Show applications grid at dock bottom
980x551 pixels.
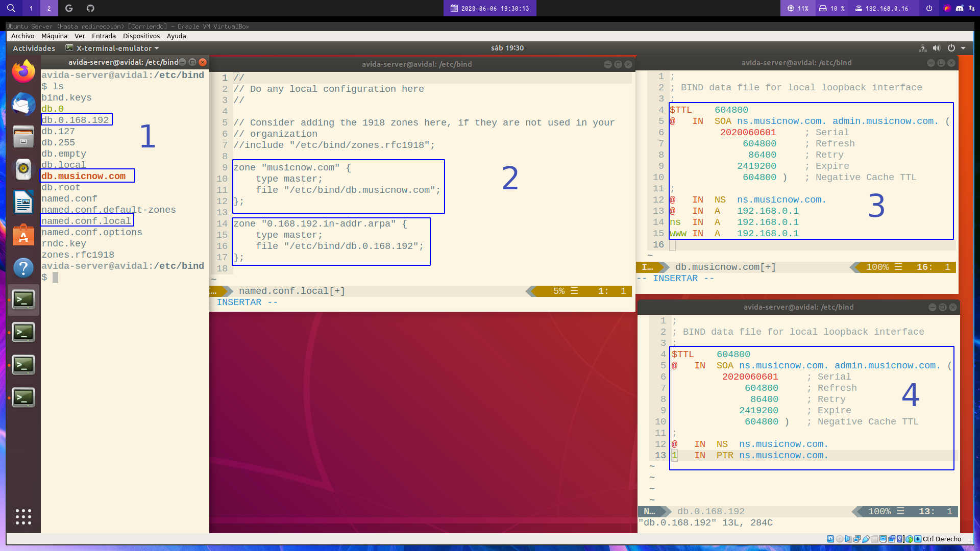click(x=23, y=517)
